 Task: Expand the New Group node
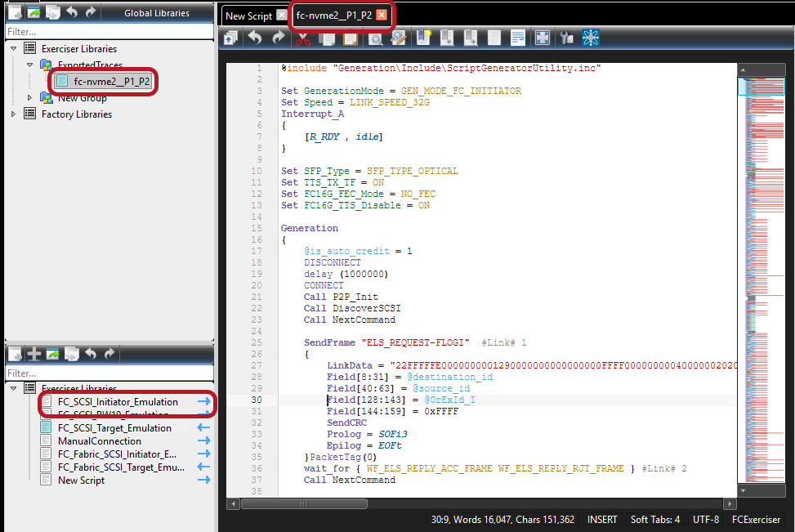[x=30, y=97]
